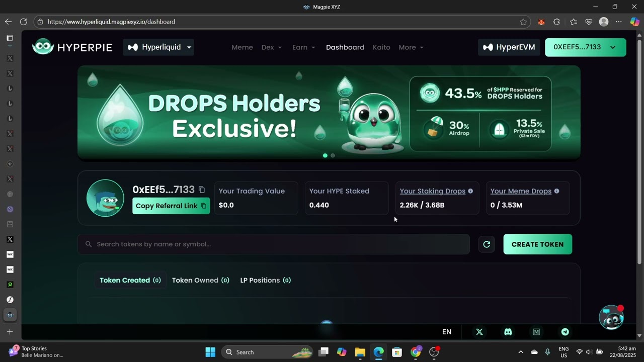Open the Telegram footer icon
This screenshot has height=362, width=644.
[x=565, y=332]
